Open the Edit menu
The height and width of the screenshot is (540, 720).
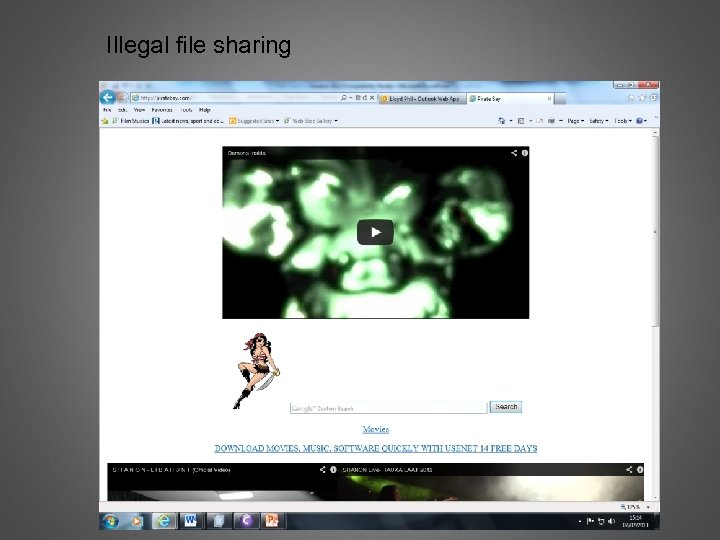pos(122,110)
